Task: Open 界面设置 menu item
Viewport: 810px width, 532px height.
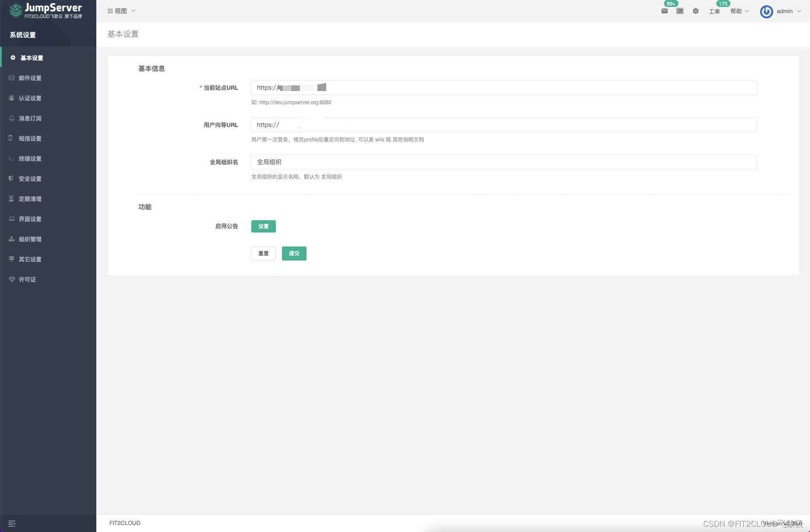Action: (x=48, y=219)
